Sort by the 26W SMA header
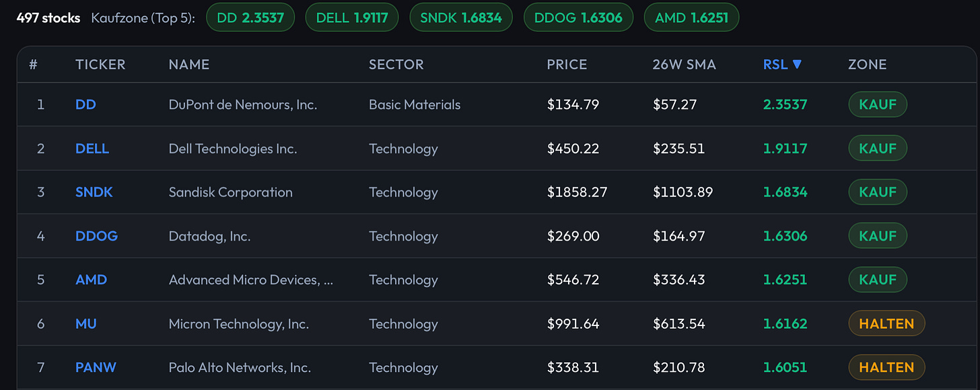980x390 pixels. (x=684, y=65)
